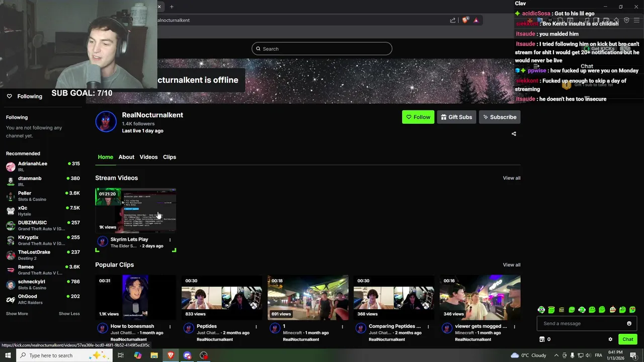The width and height of the screenshot is (644, 362).
Task: Open options menu for viewer gets mogged clip
Action: point(514,327)
